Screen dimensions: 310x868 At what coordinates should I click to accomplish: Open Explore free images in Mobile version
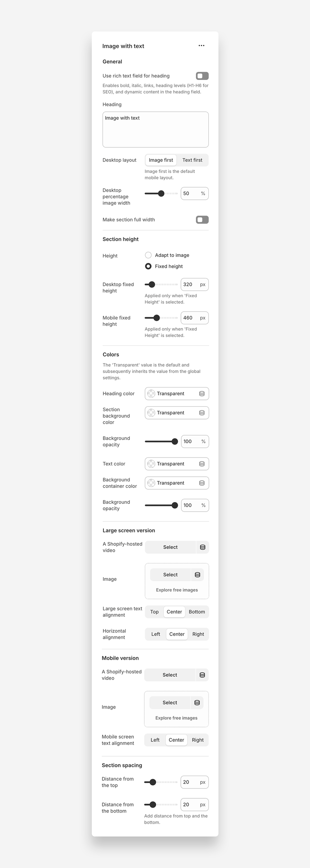click(x=176, y=718)
